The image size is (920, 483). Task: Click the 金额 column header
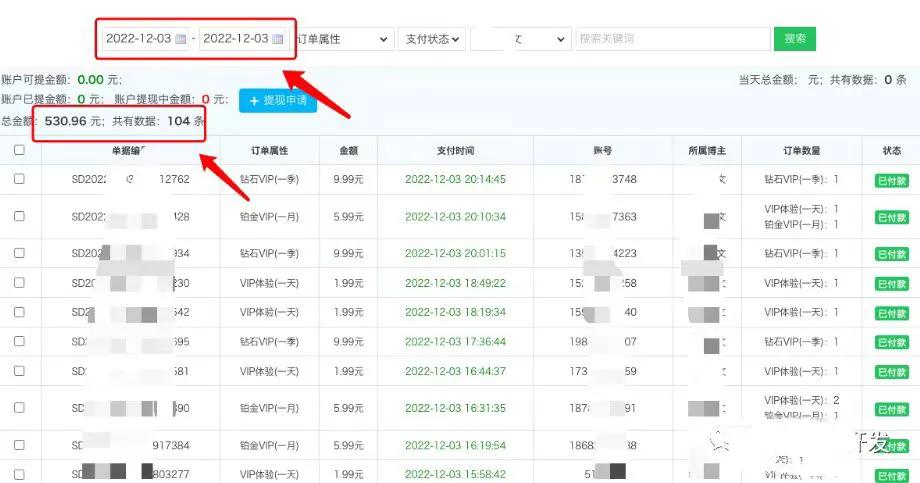(x=349, y=151)
